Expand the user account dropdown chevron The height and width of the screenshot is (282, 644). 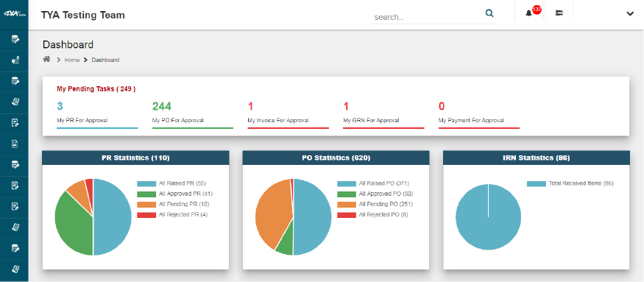[630, 13]
